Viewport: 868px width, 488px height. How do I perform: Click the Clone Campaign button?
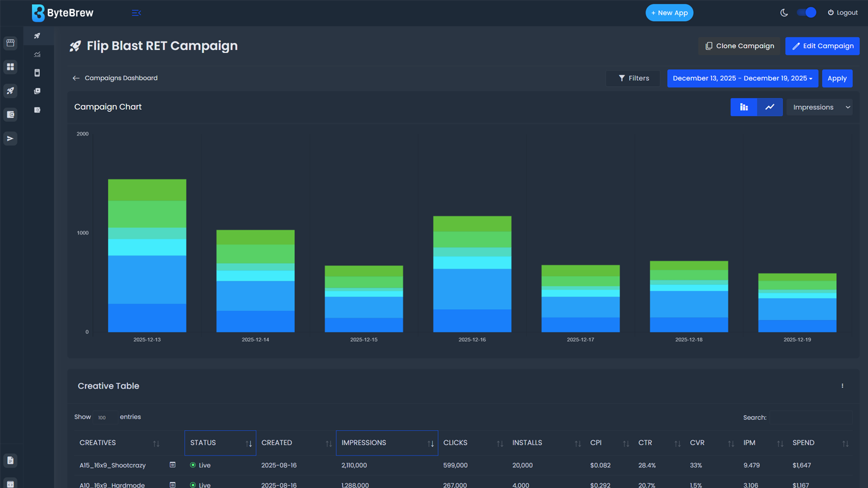point(739,46)
